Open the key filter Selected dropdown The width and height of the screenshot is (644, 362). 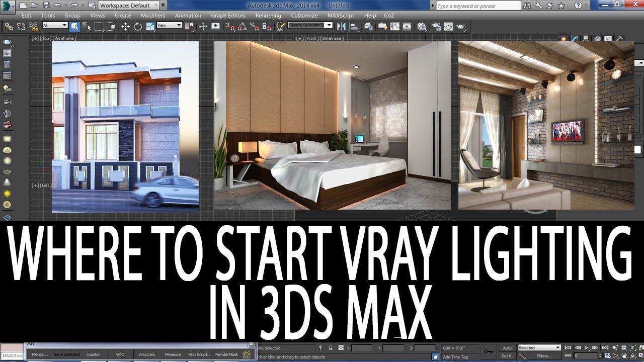pyautogui.click(x=539, y=347)
